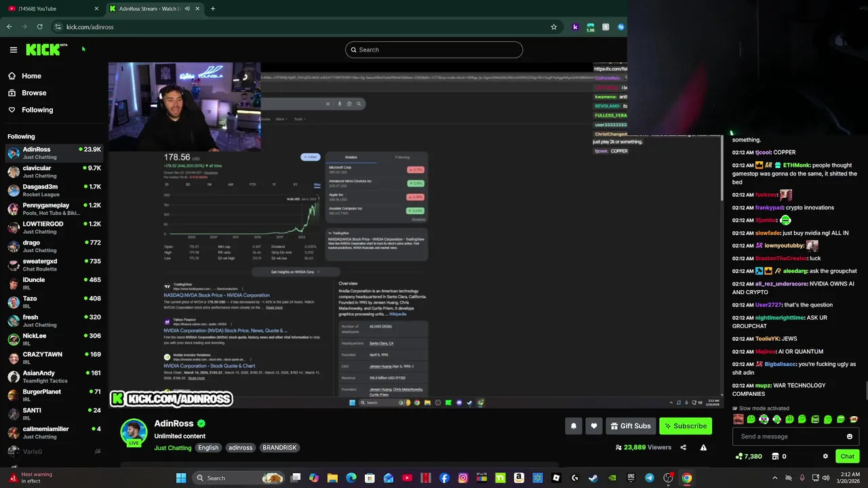Report the stream with the warning triangle icon
The height and width of the screenshot is (488, 868).
(x=703, y=447)
